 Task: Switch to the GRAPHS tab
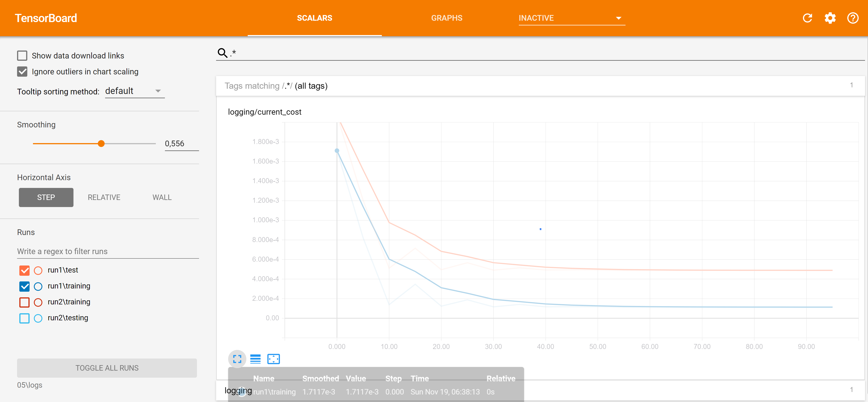click(447, 18)
